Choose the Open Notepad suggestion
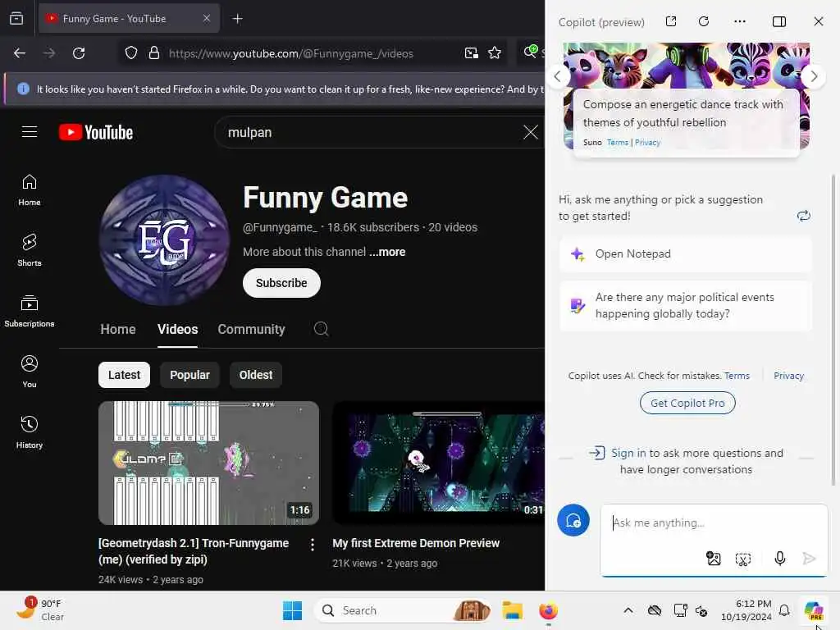 click(x=685, y=254)
